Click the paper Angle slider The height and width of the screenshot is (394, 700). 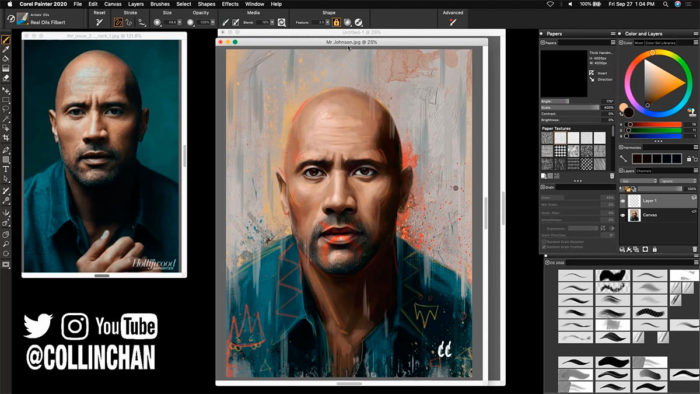[x=570, y=101]
